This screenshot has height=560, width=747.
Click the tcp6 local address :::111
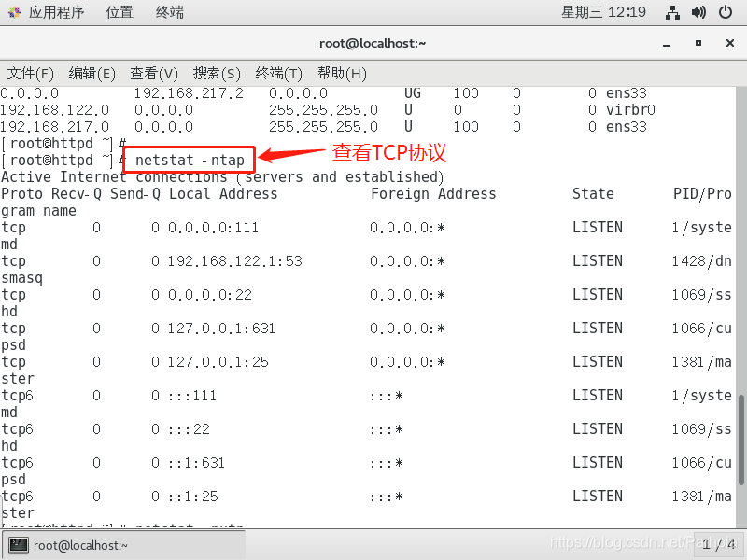(x=192, y=396)
